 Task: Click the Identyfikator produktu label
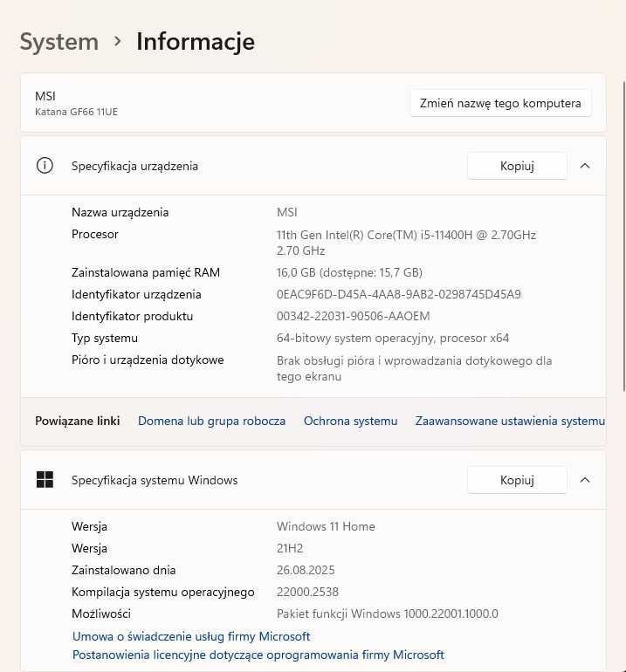pos(132,316)
